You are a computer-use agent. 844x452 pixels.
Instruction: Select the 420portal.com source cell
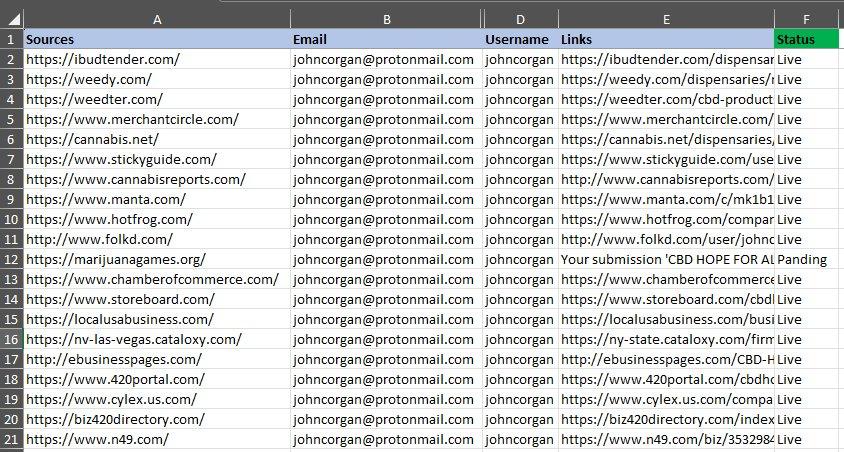click(x=157, y=379)
